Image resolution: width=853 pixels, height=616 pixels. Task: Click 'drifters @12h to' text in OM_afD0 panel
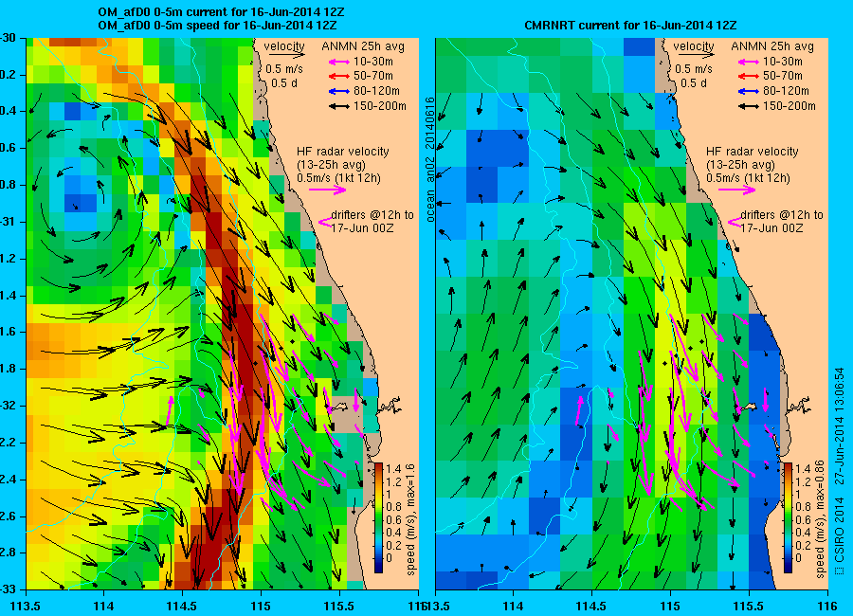coord(372,215)
